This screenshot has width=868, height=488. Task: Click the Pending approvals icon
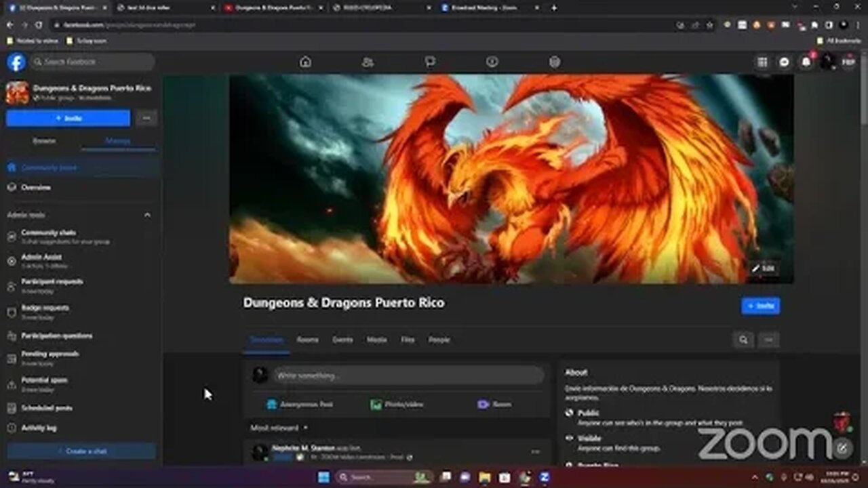pyautogui.click(x=12, y=358)
